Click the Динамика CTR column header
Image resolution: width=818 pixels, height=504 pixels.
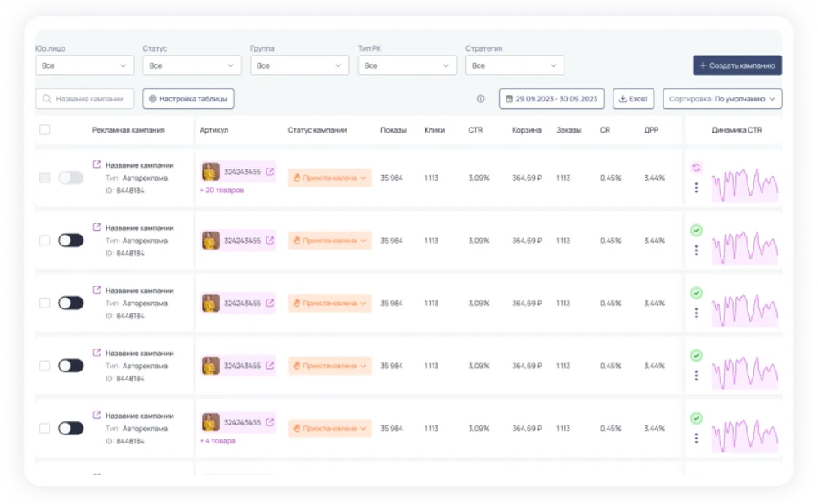pos(736,130)
